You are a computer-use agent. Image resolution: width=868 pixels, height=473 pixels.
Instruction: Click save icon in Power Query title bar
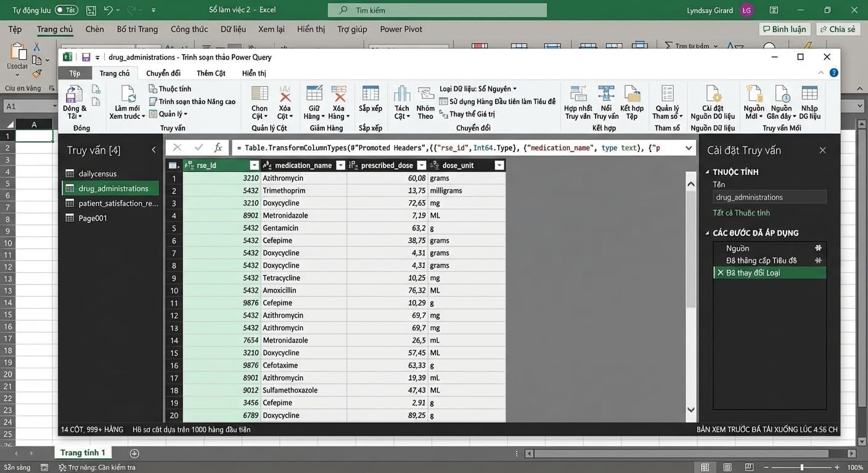(86, 57)
